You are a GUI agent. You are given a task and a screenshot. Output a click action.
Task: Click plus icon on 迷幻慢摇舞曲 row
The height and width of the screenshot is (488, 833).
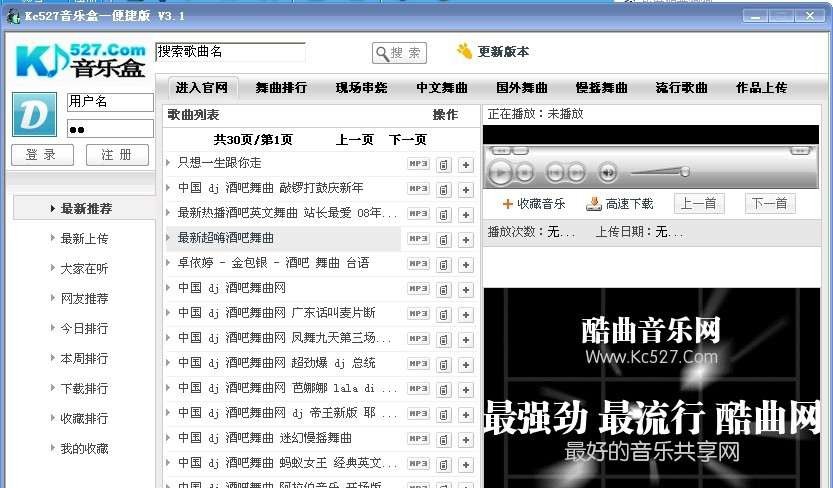coord(466,440)
